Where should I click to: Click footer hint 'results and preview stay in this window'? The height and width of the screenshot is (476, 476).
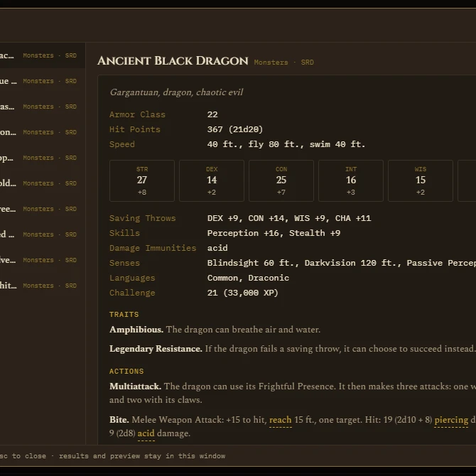pos(142,456)
